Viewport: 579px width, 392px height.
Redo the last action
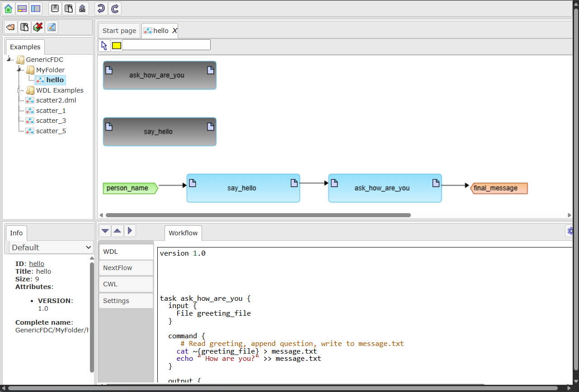click(115, 8)
